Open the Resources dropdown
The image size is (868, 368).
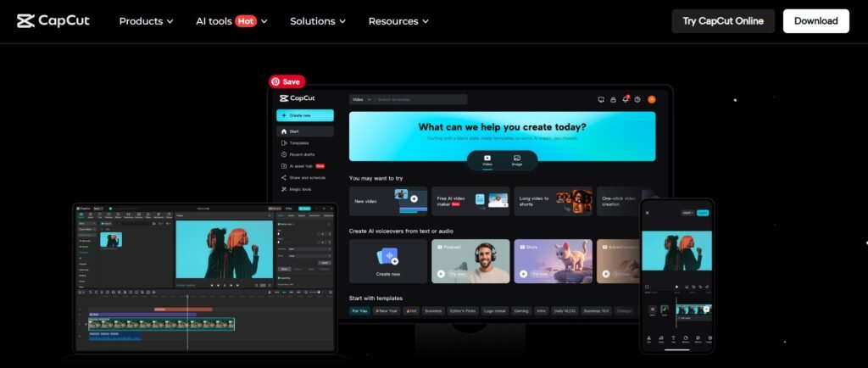[x=398, y=21]
